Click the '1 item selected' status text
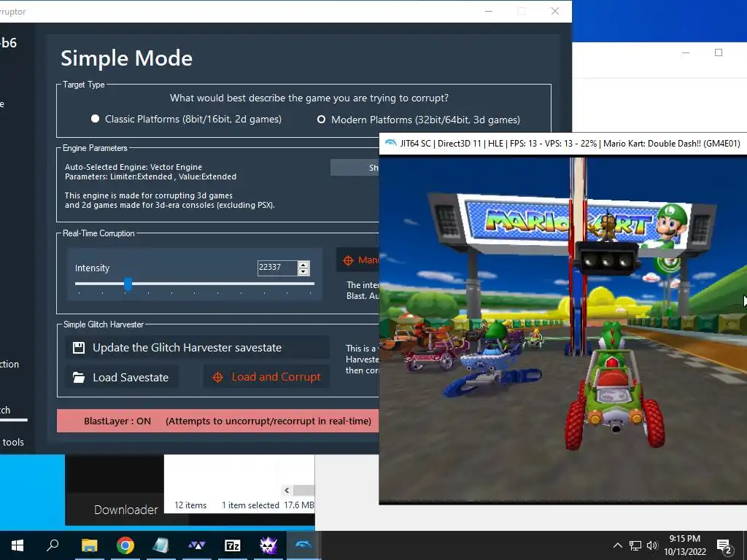Image resolution: width=747 pixels, height=560 pixels. [251, 505]
